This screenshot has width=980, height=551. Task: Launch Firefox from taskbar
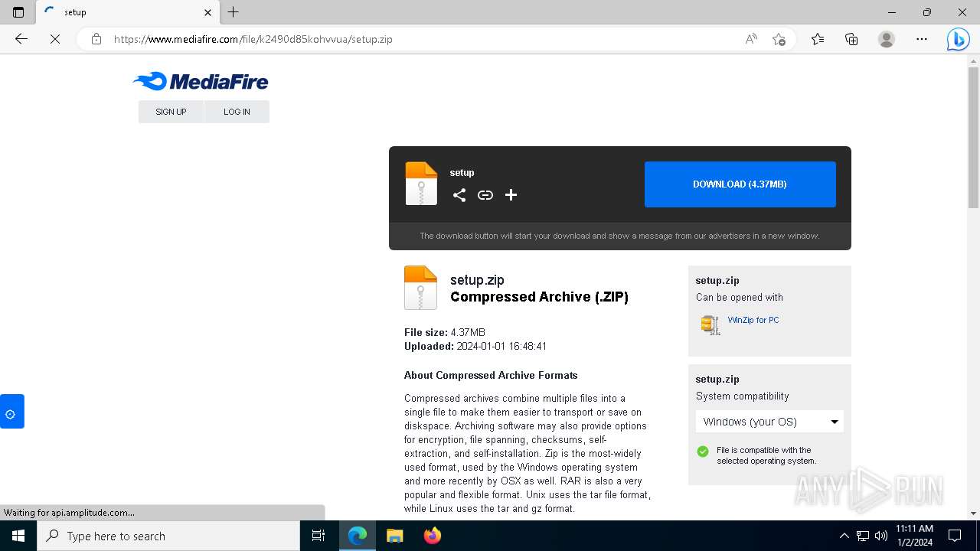click(x=432, y=536)
